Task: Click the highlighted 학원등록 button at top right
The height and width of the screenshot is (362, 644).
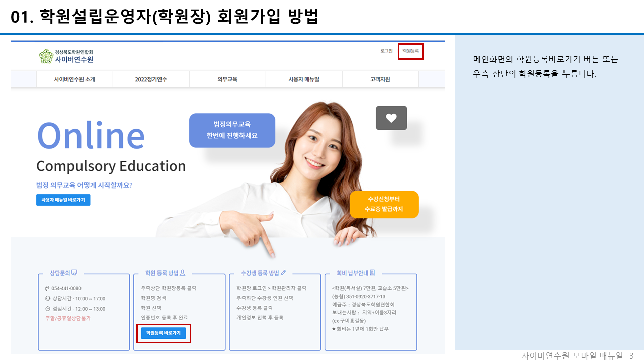Action: pyautogui.click(x=411, y=52)
